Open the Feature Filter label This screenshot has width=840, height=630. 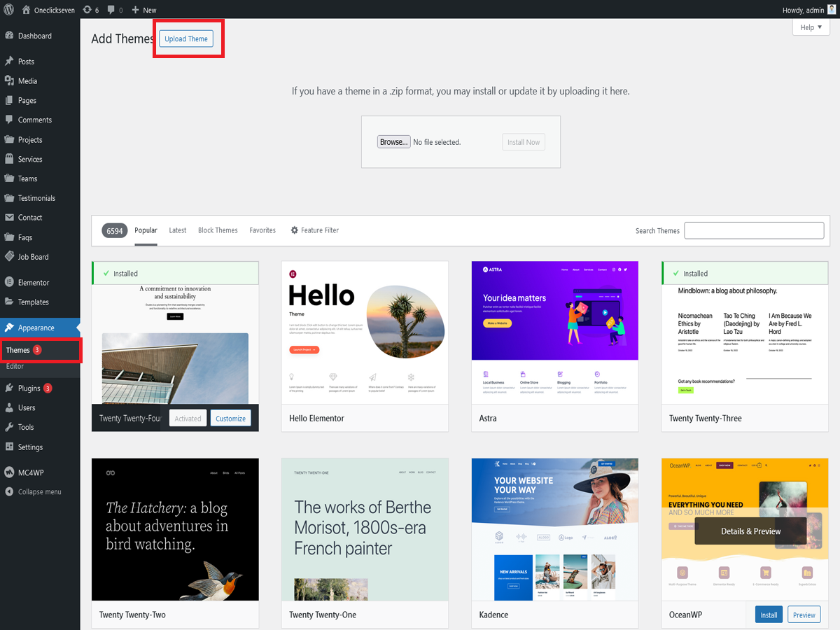click(x=320, y=230)
